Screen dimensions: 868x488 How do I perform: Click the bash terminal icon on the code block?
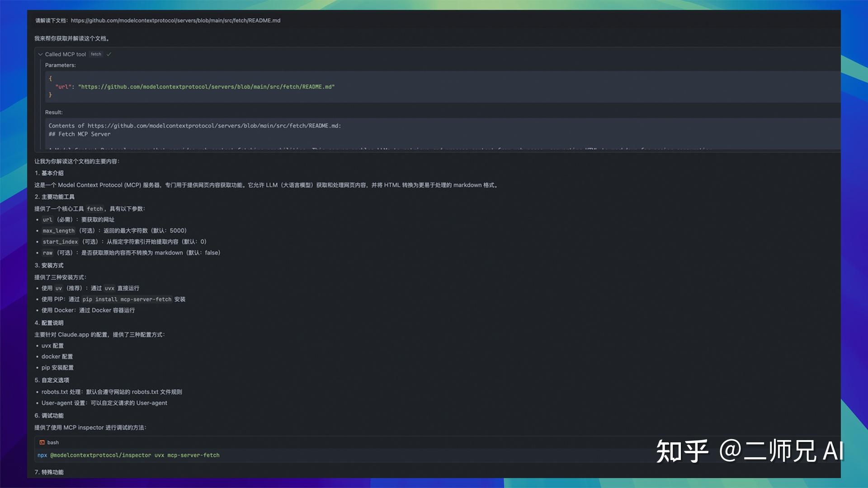(x=42, y=442)
